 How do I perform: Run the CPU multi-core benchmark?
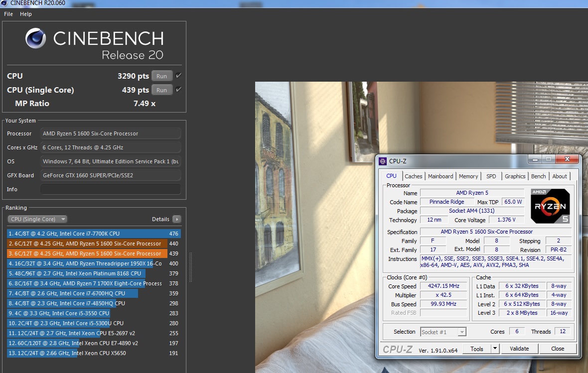[x=161, y=76]
